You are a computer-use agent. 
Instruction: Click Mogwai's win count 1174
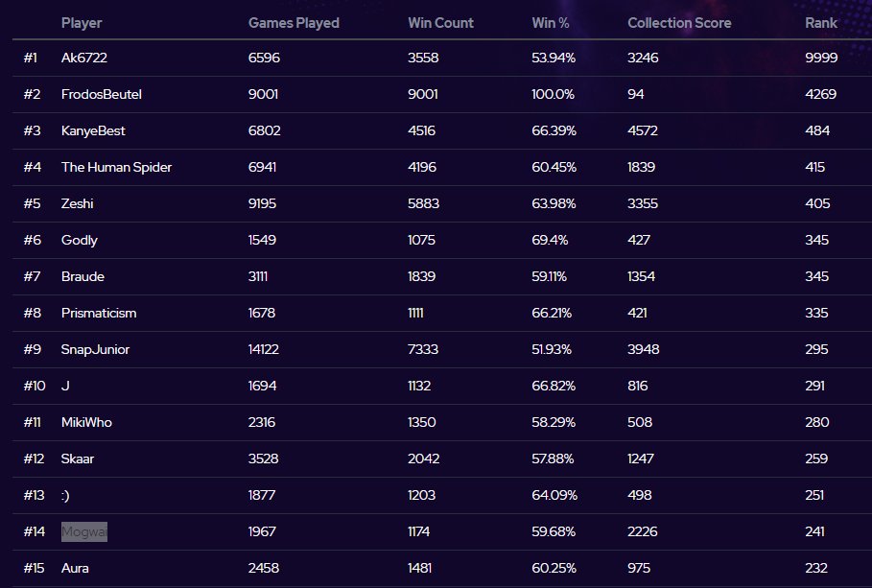(x=418, y=531)
